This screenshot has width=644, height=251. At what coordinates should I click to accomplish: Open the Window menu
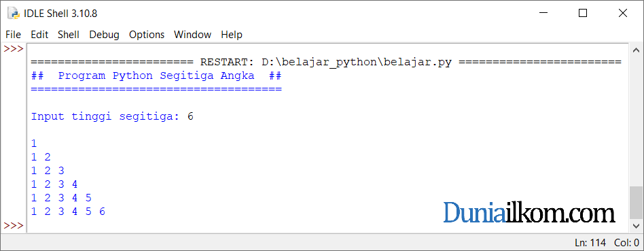pos(192,35)
